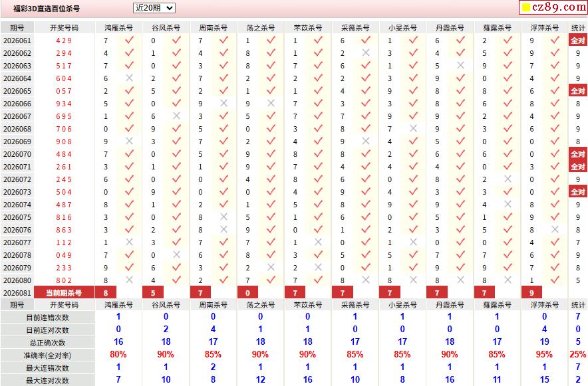The width and height of the screenshot is (588, 386).
Task: Open the 近20期 period dropdown
Action: [x=154, y=8]
